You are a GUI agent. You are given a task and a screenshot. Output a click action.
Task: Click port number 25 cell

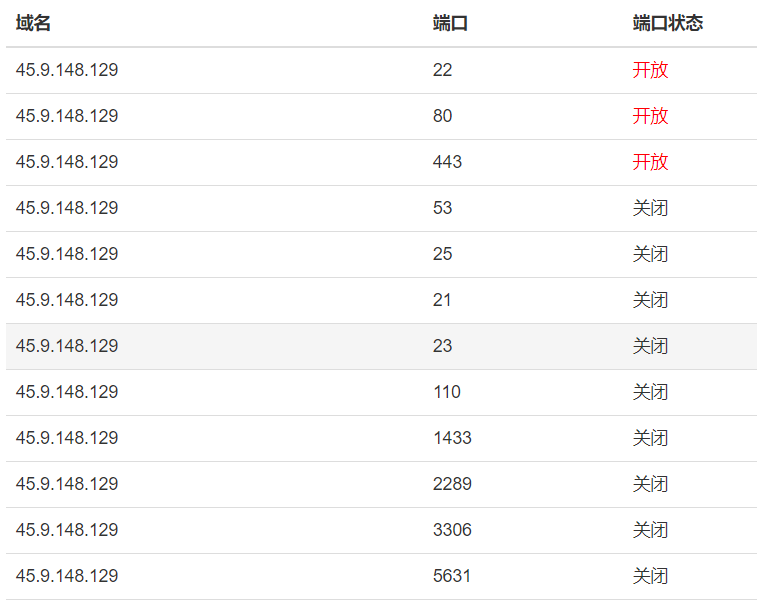pos(442,254)
